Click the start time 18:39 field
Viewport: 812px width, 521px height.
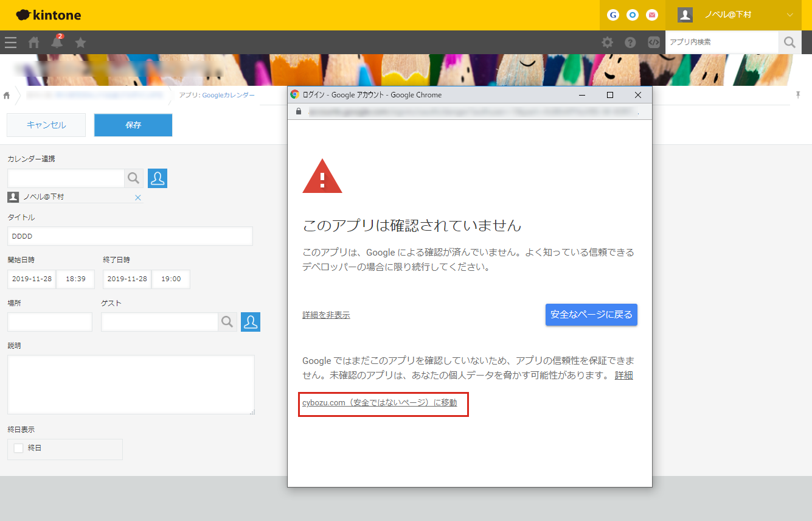[75, 279]
